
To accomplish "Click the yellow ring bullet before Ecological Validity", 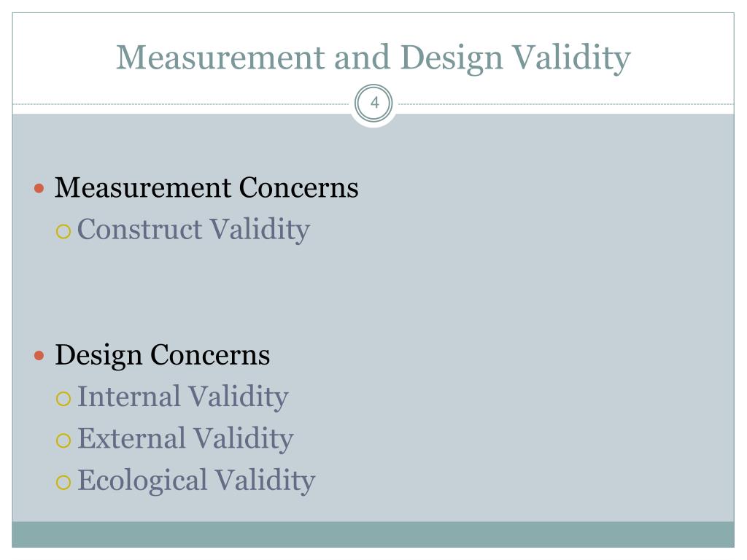I will tap(63, 483).
